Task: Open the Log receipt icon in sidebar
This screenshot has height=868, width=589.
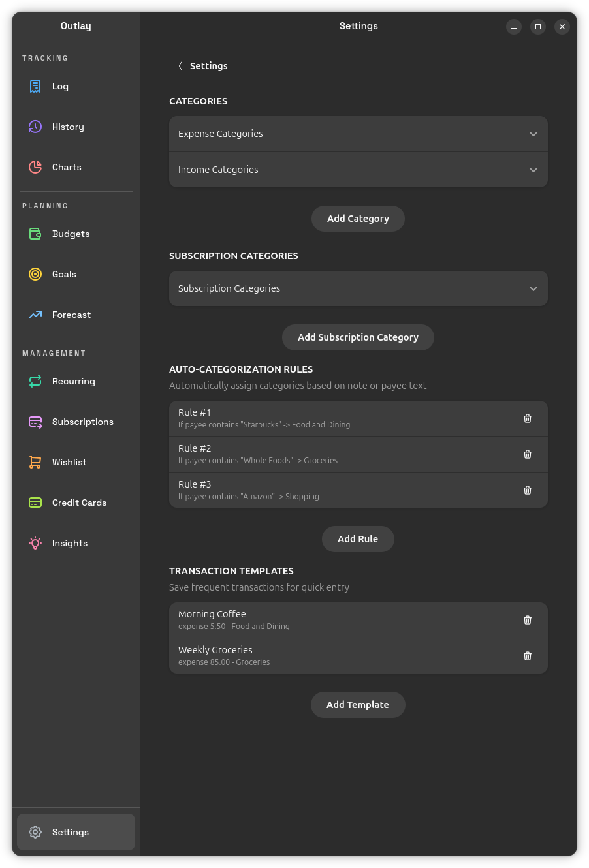Action: click(35, 86)
